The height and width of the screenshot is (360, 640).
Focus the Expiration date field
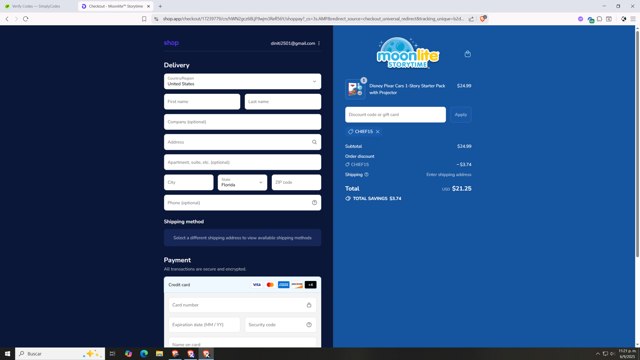tap(204, 325)
